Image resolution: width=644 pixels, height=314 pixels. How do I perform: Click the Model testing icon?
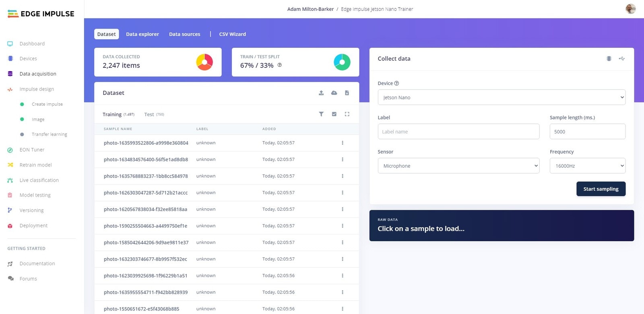click(x=10, y=195)
